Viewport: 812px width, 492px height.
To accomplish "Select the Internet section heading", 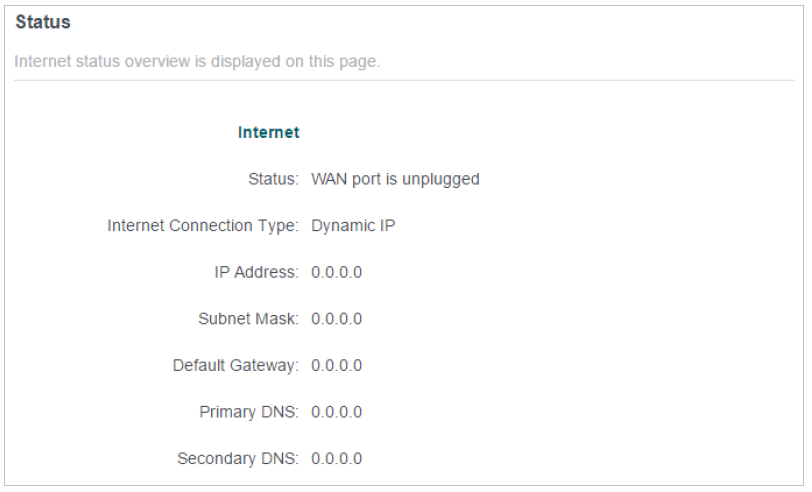I will pyautogui.click(x=268, y=131).
